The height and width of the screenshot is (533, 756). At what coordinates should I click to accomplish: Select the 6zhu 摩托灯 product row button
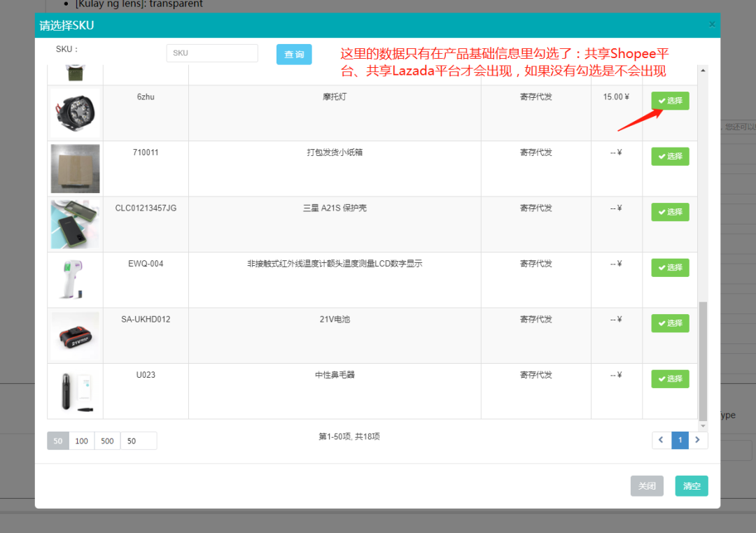[x=670, y=101]
